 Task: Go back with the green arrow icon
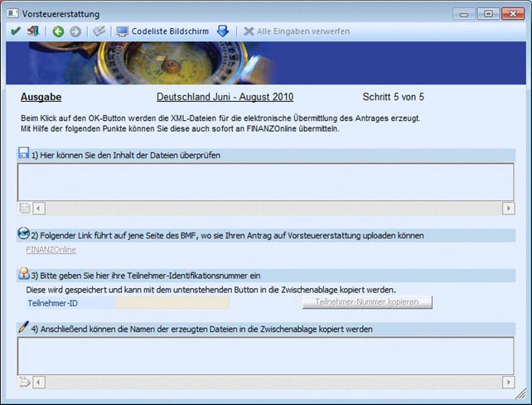(x=58, y=31)
